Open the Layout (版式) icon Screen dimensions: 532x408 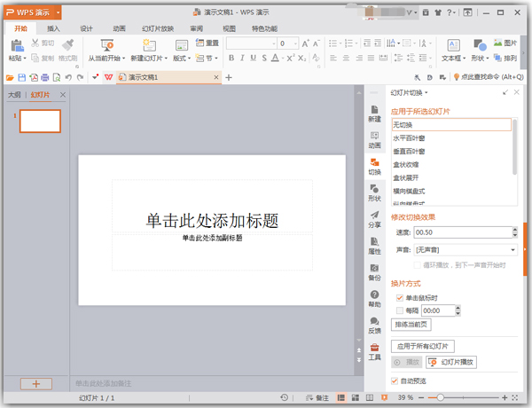coord(182,45)
